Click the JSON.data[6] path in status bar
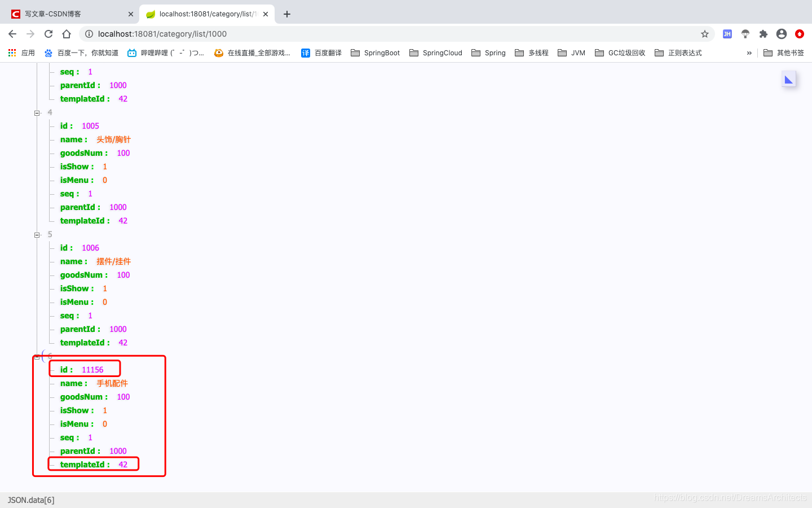This screenshot has width=812, height=508. click(31, 500)
